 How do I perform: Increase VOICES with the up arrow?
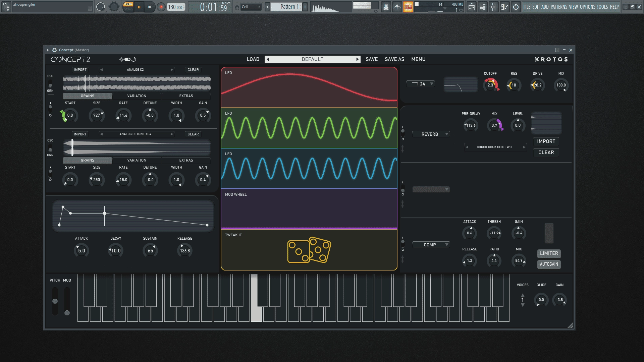pyautogui.click(x=523, y=295)
